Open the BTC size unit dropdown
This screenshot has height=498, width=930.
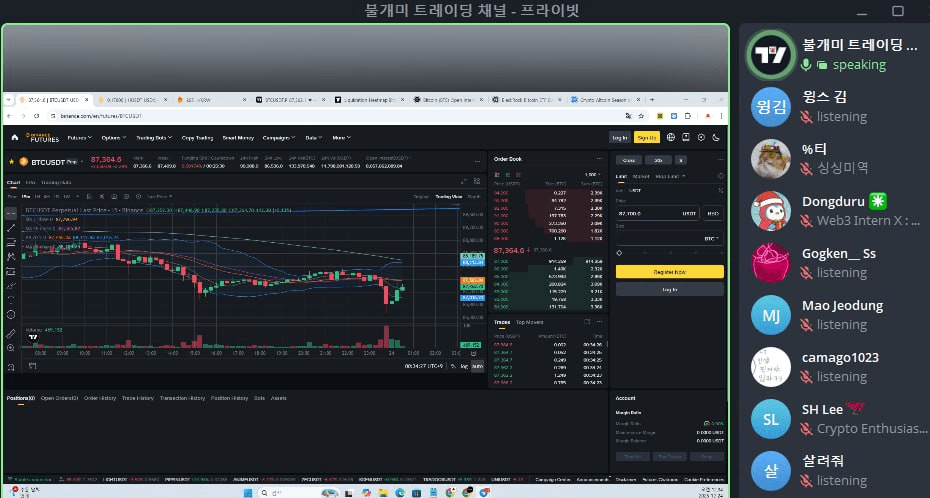[x=712, y=238]
